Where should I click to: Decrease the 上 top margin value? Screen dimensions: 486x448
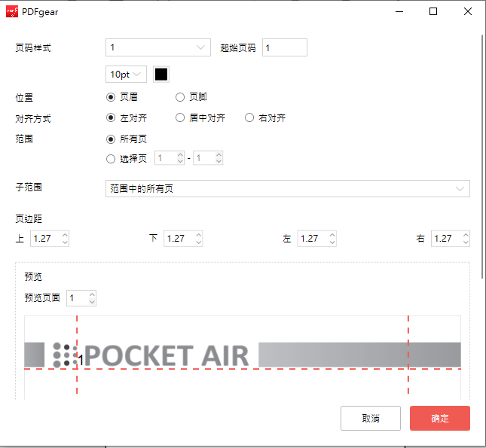pos(65,242)
